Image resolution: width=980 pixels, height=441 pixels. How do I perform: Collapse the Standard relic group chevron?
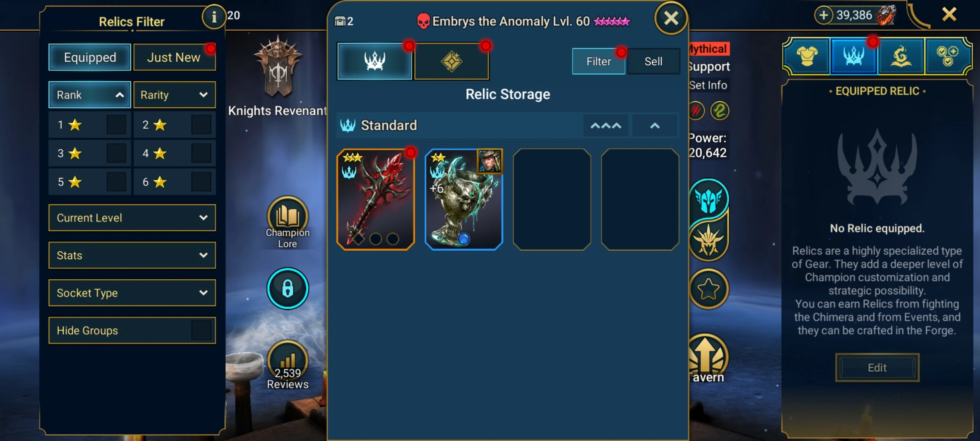[x=655, y=125]
